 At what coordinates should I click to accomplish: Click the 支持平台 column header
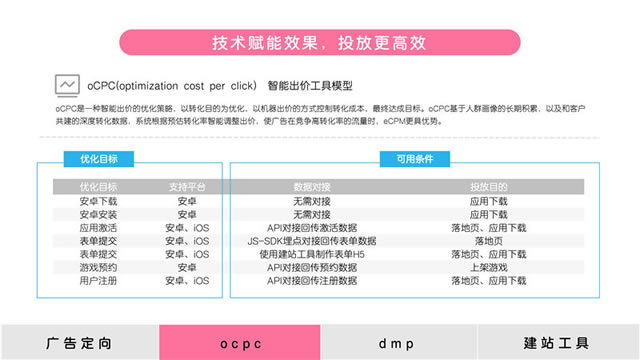(x=187, y=187)
